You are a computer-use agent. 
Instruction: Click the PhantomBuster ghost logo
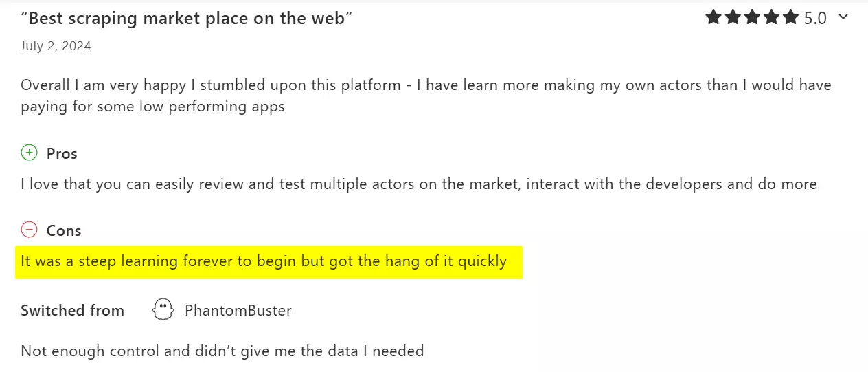click(x=163, y=310)
